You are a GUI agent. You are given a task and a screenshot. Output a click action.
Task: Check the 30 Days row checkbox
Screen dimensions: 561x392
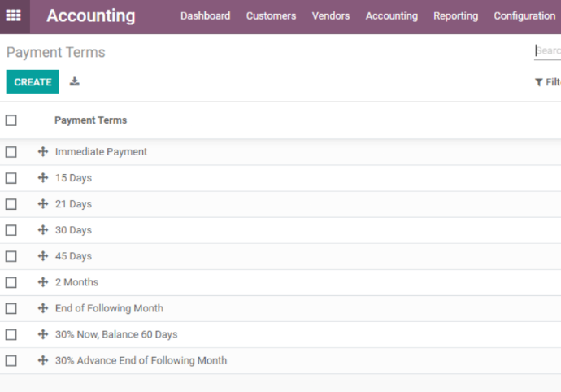tap(11, 230)
